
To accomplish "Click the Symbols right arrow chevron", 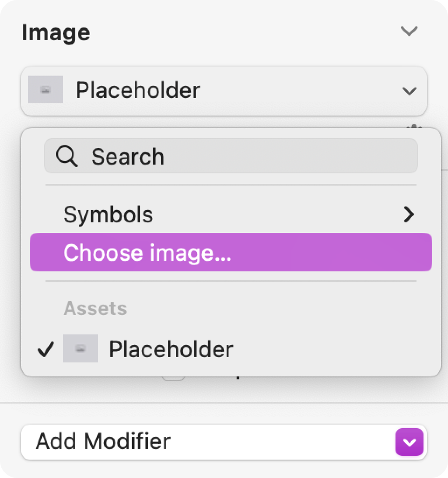I will pyautogui.click(x=409, y=214).
